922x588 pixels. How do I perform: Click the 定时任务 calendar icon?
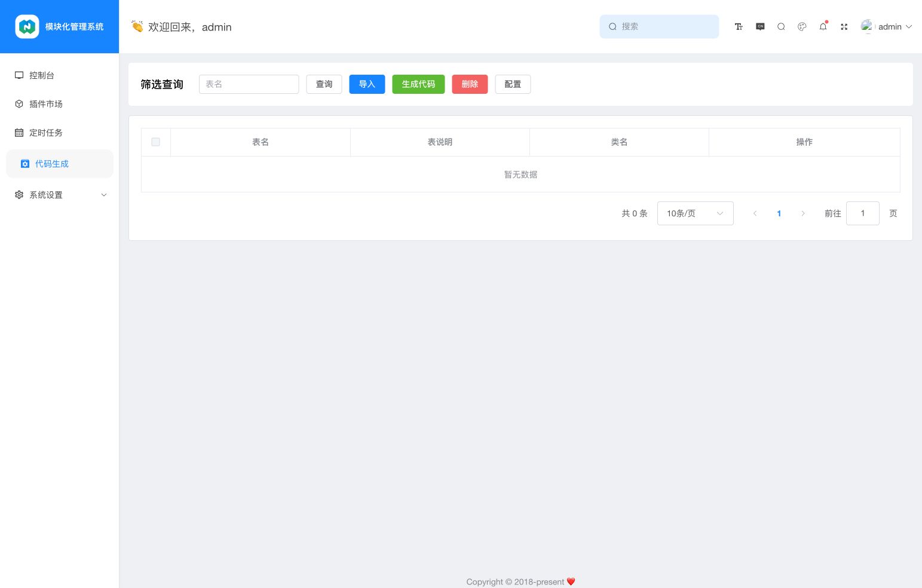click(x=19, y=133)
